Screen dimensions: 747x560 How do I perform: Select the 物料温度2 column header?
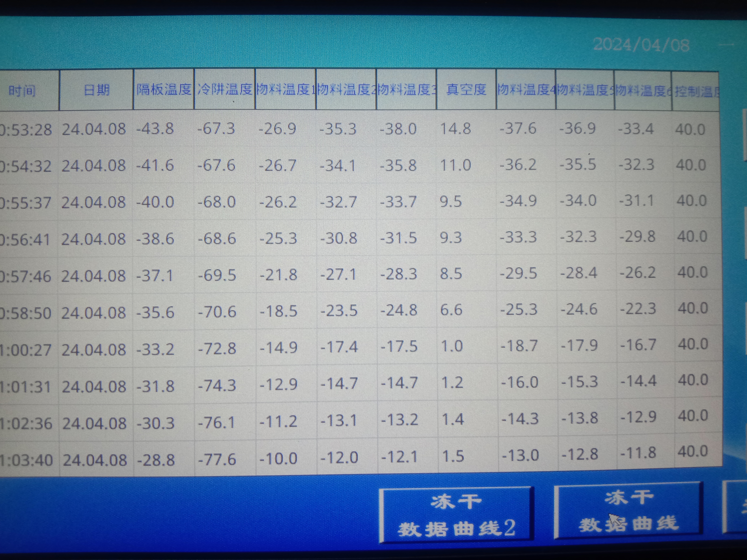[x=346, y=89]
